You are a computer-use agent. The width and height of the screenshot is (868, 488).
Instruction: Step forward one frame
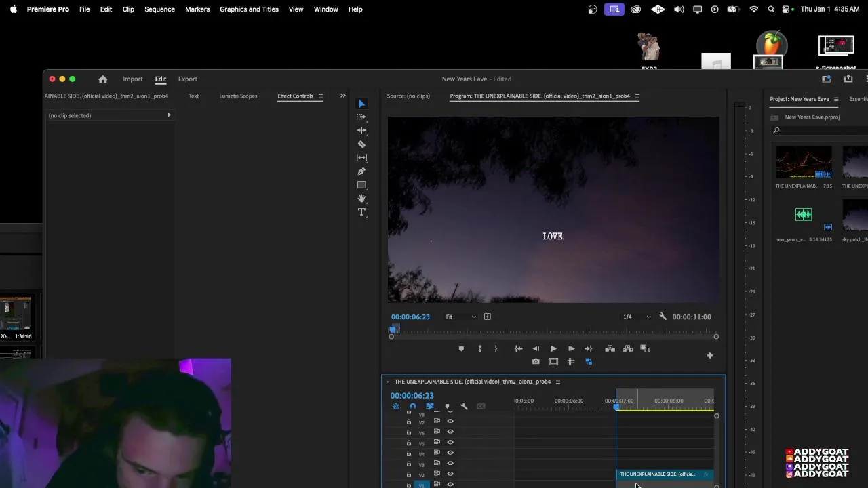(x=571, y=349)
